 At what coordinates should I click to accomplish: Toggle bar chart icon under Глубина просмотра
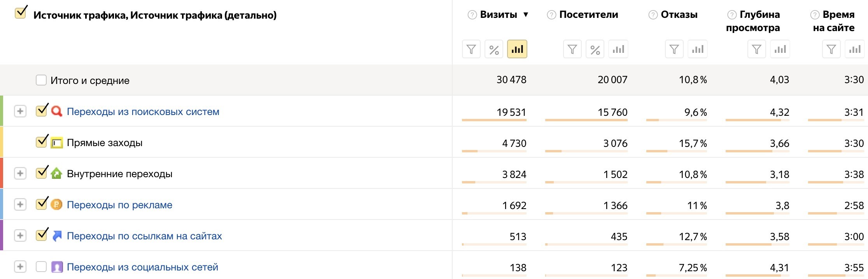[x=780, y=49]
